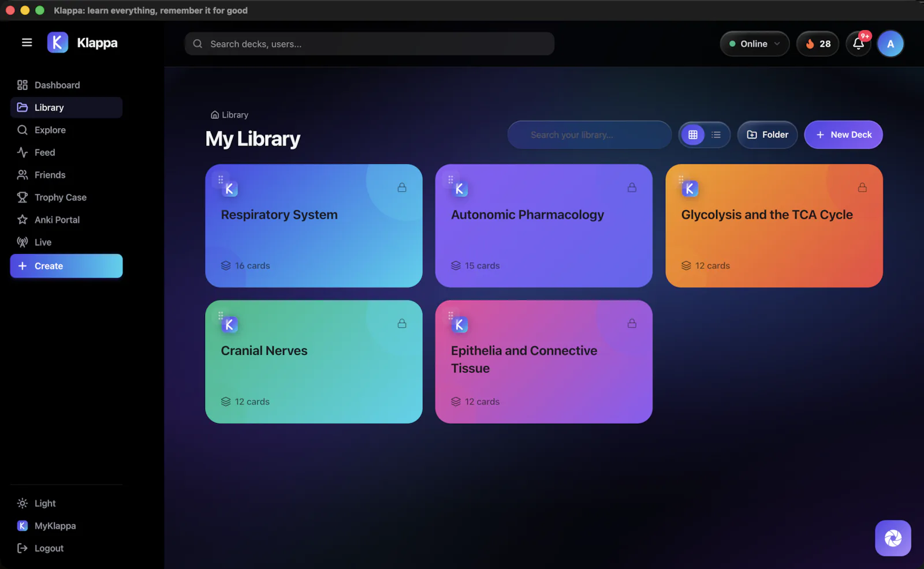Click drag handle on Autonomic Pharmacology deck
This screenshot has width=924, height=569.
pos(450,179)
